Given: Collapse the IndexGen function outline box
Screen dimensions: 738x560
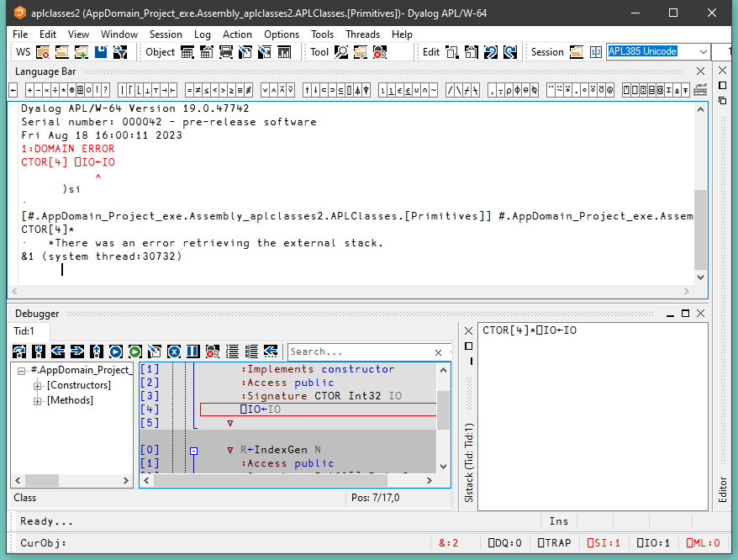Looking at the screenshot, I should coord(193,451).
